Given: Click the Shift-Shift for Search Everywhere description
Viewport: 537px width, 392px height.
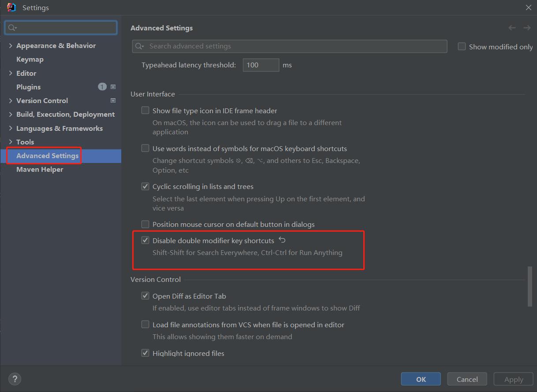Looking at the screenshot, I should [247, 252].
